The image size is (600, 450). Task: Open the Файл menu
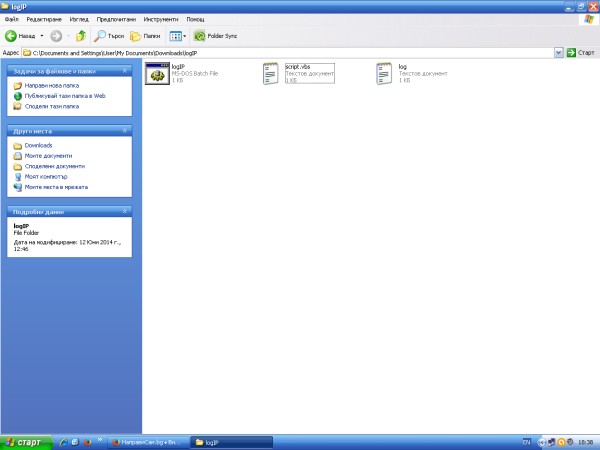pos(11,19)
